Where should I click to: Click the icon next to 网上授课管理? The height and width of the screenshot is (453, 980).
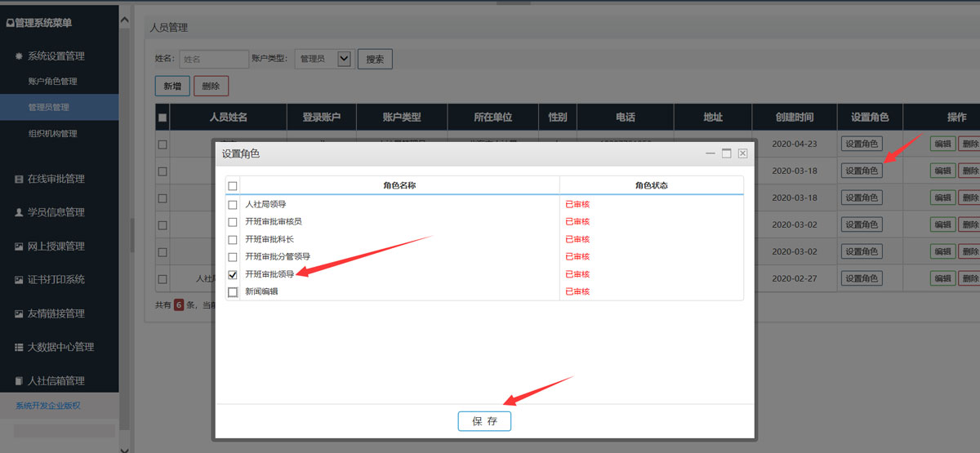pyautogui.click(x=19, y=246)
